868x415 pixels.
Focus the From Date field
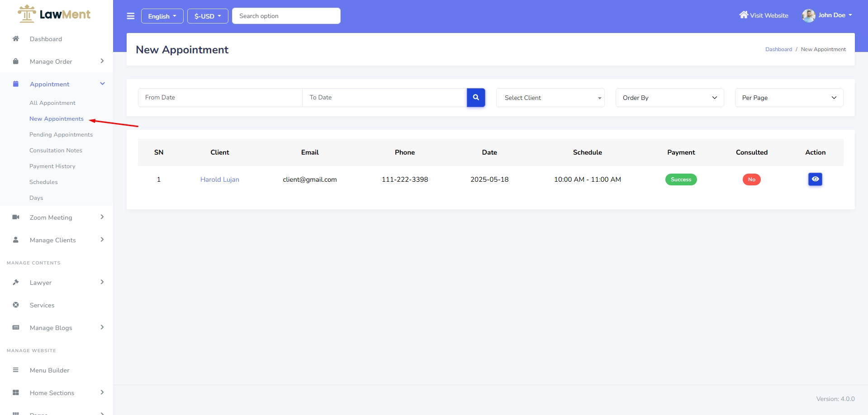click(220, 98)
